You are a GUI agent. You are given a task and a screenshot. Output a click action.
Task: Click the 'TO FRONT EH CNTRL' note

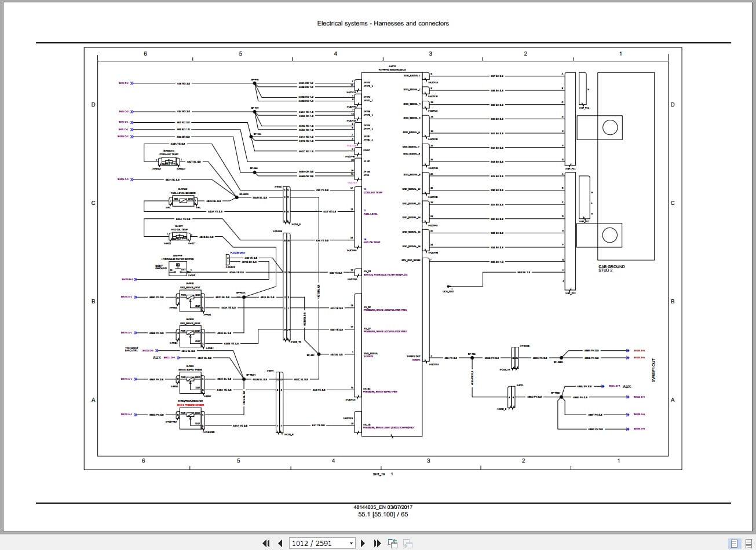point(132,349)
